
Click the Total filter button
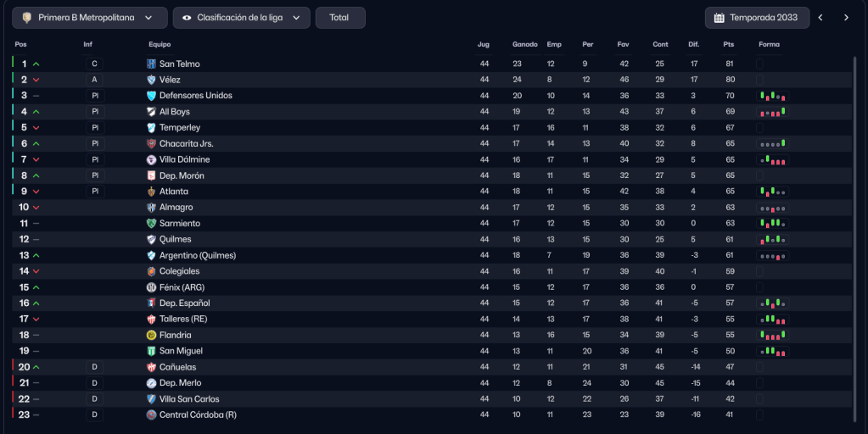point(339,18)
